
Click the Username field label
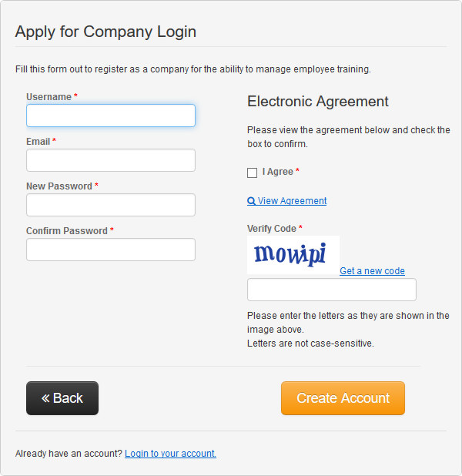(x=49, y=97)
